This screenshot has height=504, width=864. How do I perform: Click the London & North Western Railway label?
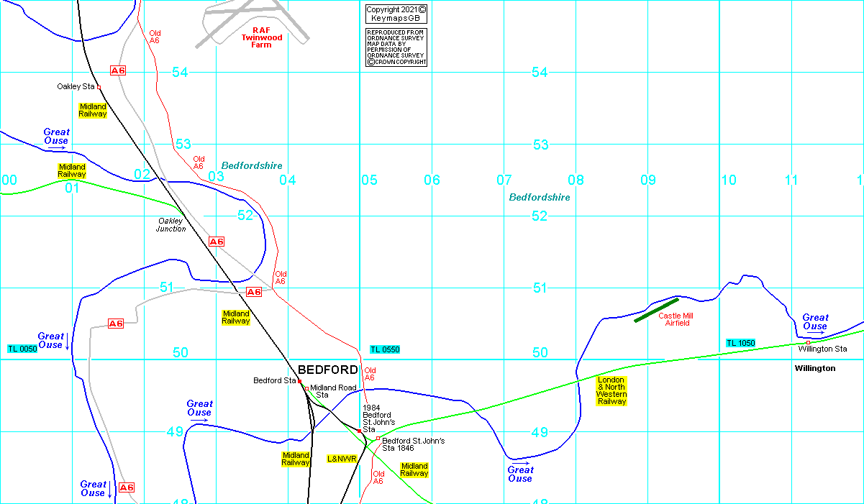coord(611,390)
